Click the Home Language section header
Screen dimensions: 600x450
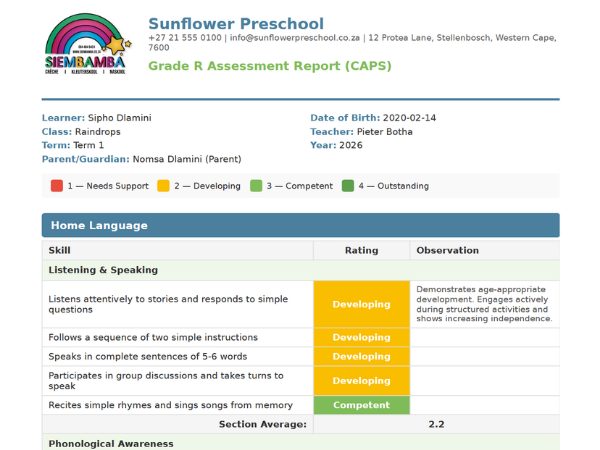(301, 225)
